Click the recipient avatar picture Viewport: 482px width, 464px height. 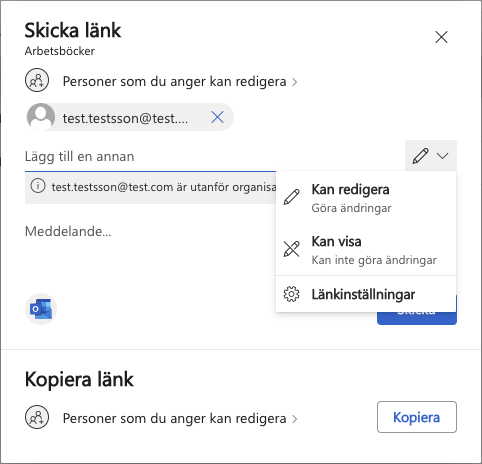point(41,117)
